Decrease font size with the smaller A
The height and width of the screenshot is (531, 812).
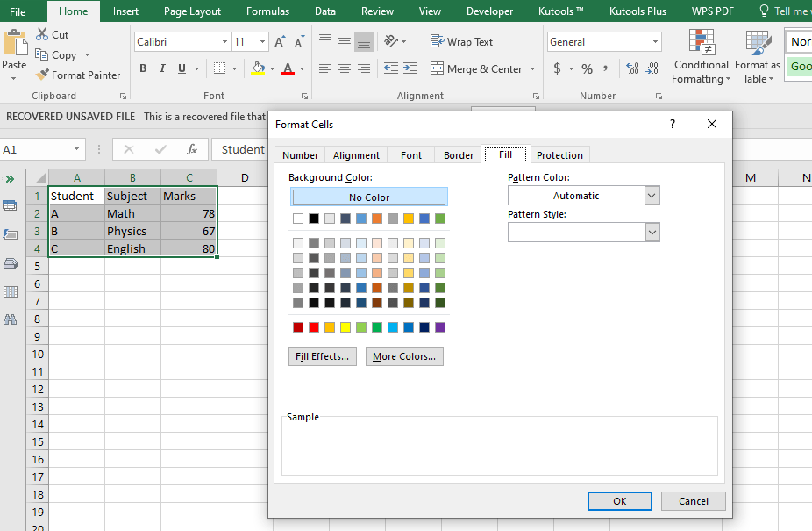(x=299, y=42)
